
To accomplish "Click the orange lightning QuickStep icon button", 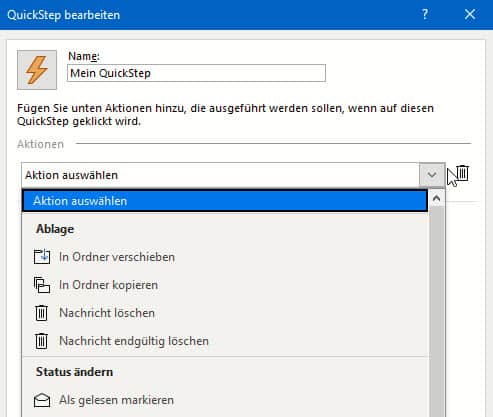I will 37,70.
